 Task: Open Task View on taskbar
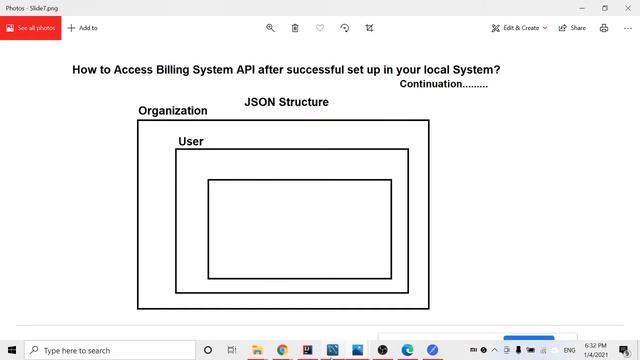(232, 350)
